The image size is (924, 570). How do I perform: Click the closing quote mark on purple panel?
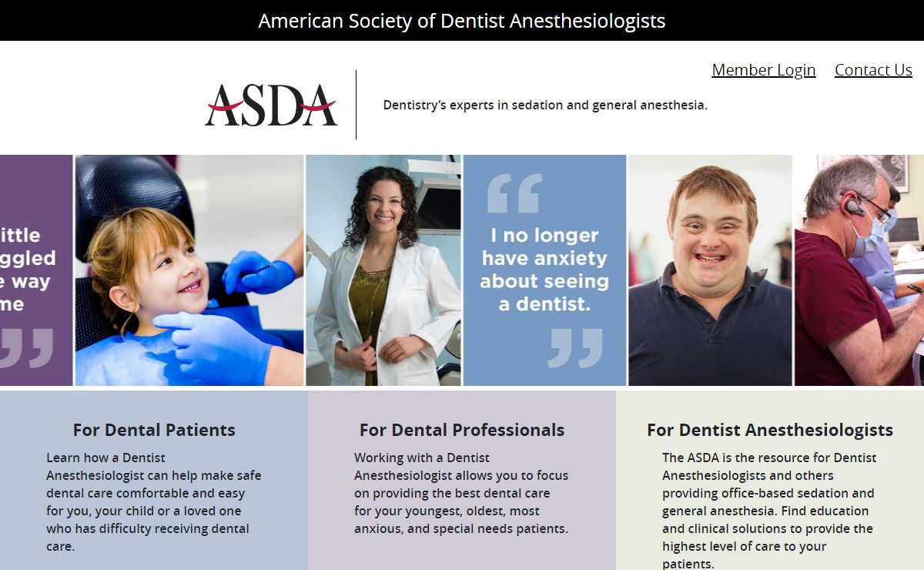[x=26, y=348]
